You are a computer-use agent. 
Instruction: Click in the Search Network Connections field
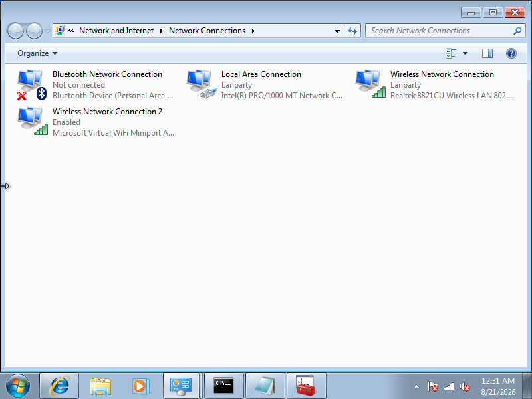point(445,31)
